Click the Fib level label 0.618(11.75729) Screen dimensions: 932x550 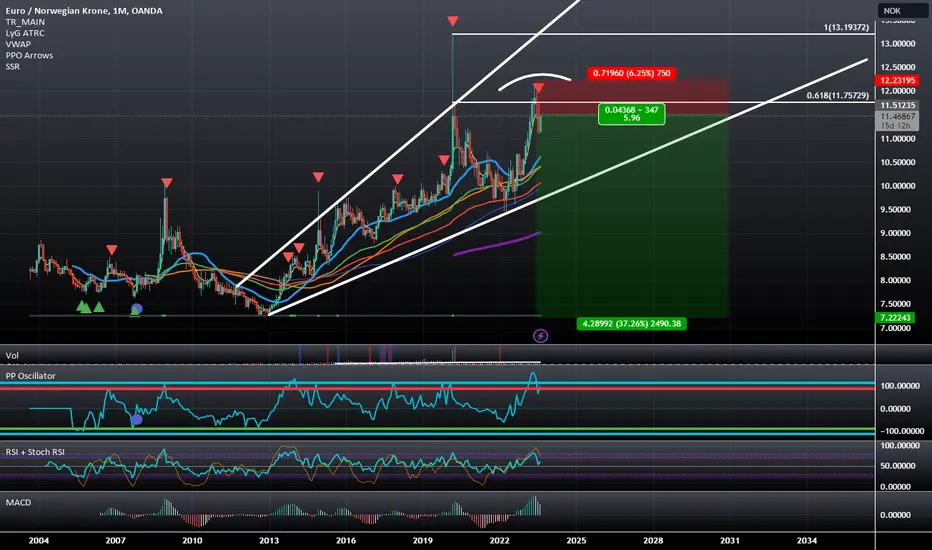tap(837, 95)
